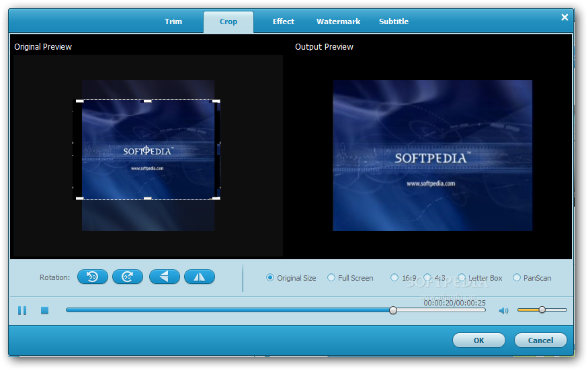Choose the 16:9 aspect ratio
Screen dimensions: 588x370
(x=403, y=278)
